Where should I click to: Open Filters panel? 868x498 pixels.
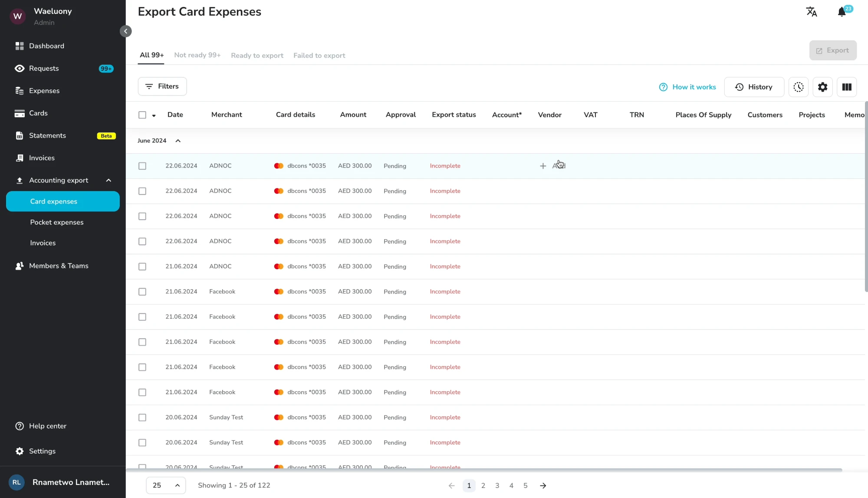(x=162, y=86)
